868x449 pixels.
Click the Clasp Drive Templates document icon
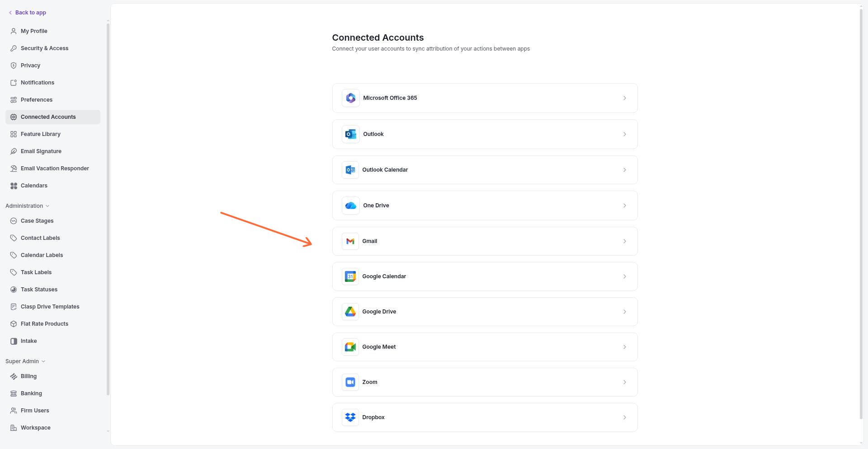click(x=14, y=307)
